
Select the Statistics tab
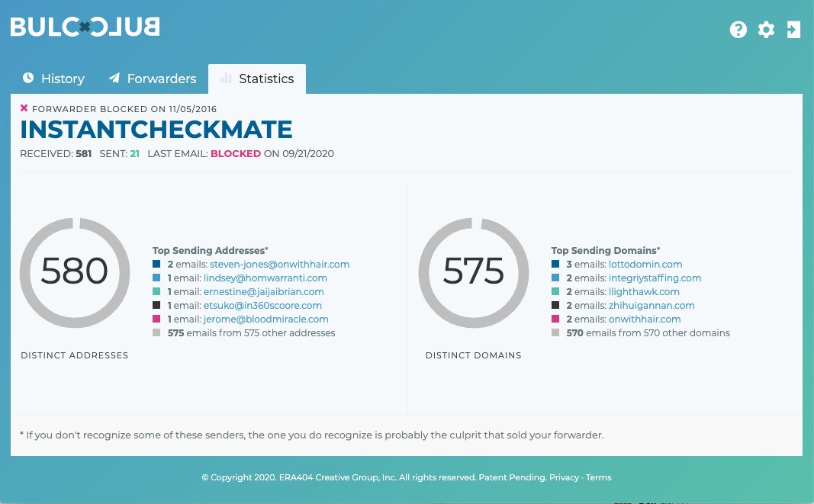tap(257, 79)
